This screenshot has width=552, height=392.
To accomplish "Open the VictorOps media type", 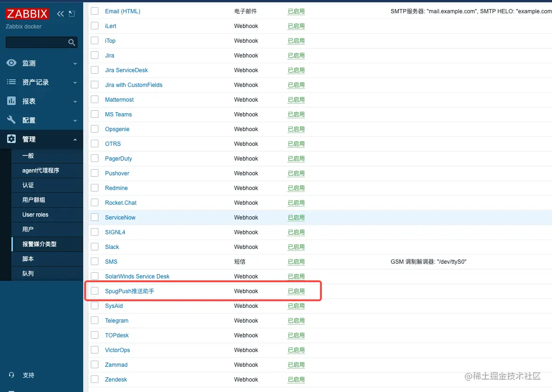I will [x=117, y=350].
